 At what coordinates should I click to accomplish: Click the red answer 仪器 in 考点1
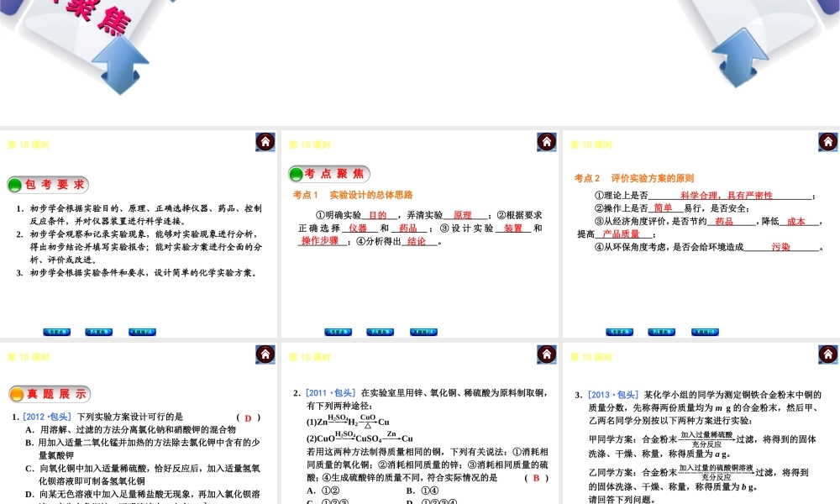(358, 228)
